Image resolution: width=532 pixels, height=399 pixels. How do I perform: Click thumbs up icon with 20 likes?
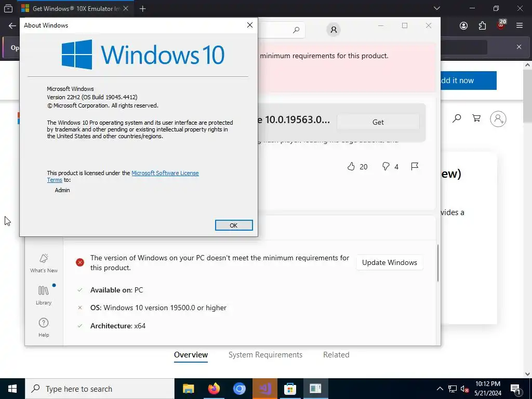[x=351, y=166]
